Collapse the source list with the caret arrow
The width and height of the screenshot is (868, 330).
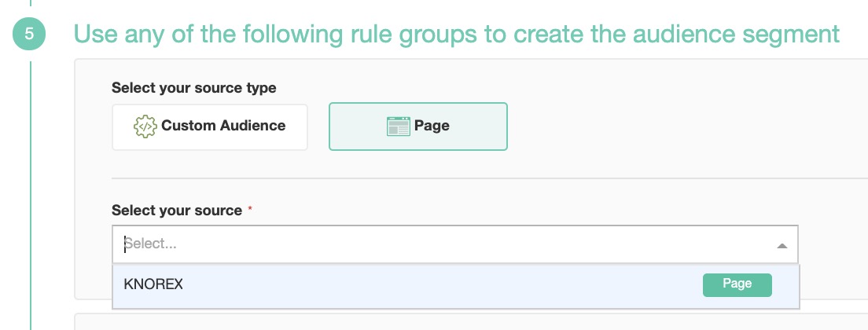coord(782,245)
